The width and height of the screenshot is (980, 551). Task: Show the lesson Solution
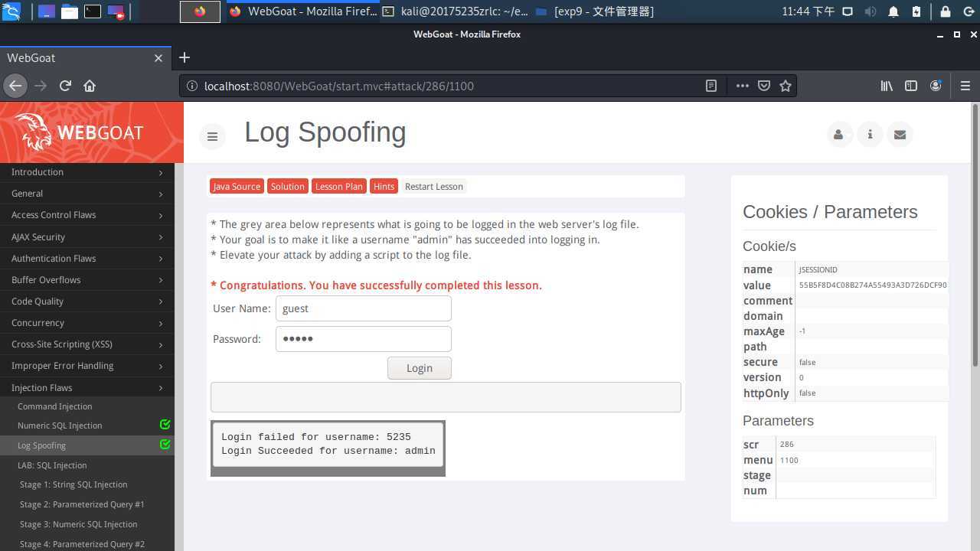point(287,187)
